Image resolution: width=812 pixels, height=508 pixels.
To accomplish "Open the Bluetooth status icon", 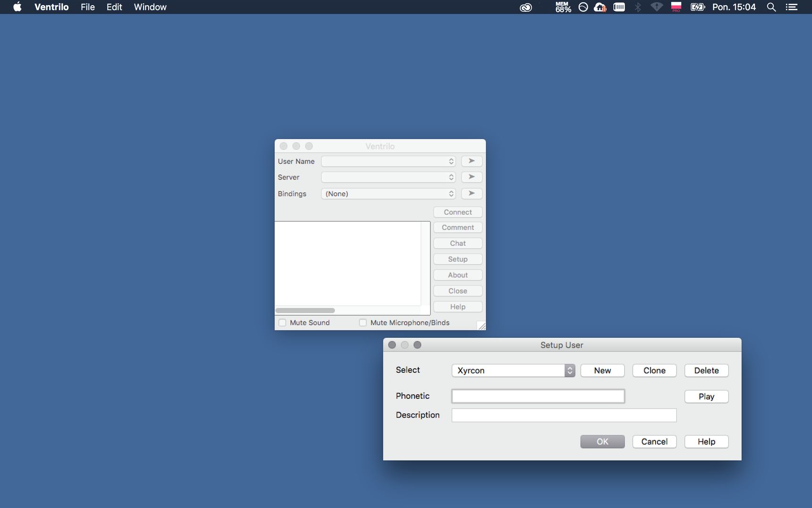I will coord(638,7).
